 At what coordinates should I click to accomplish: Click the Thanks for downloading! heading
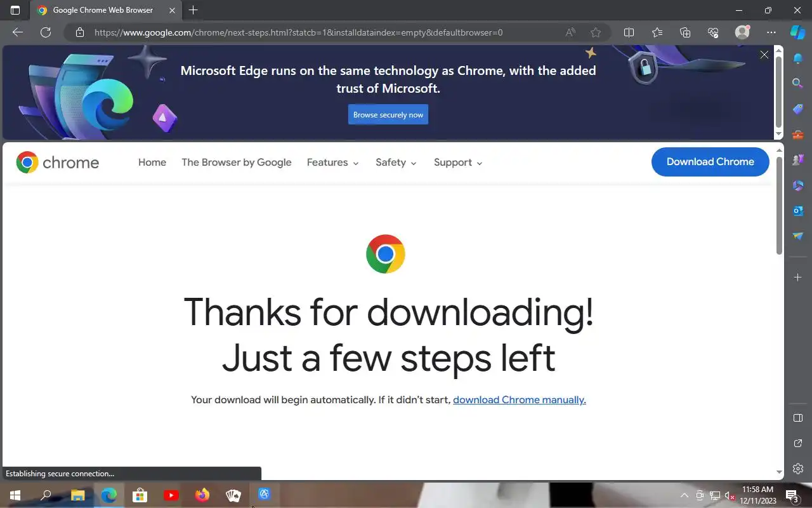pos(389,312)
